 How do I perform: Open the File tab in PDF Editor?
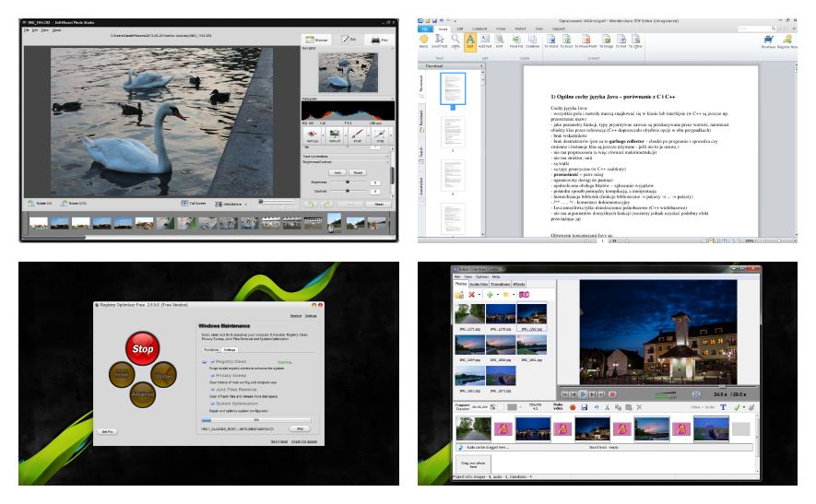[425, 29]
